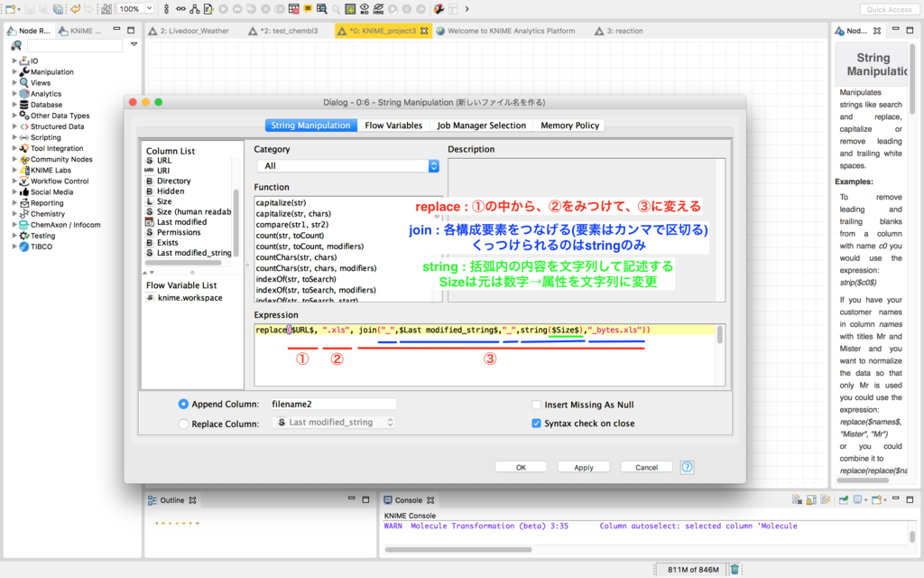Click the yellow add annotation icon
The image size is (924, 578).
tap(308, 9)
